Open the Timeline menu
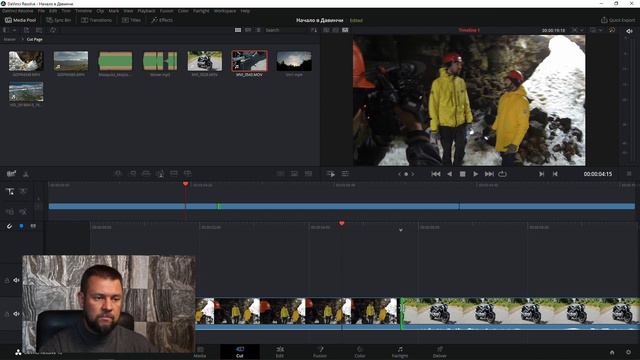This screenshot has width=640, height=360. 83,11
